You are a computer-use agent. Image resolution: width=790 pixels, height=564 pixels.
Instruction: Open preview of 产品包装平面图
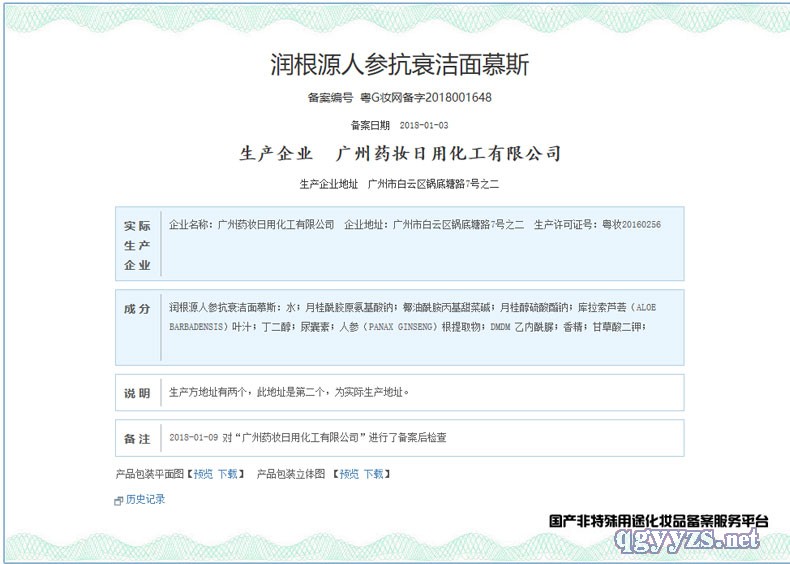(203, 474)
